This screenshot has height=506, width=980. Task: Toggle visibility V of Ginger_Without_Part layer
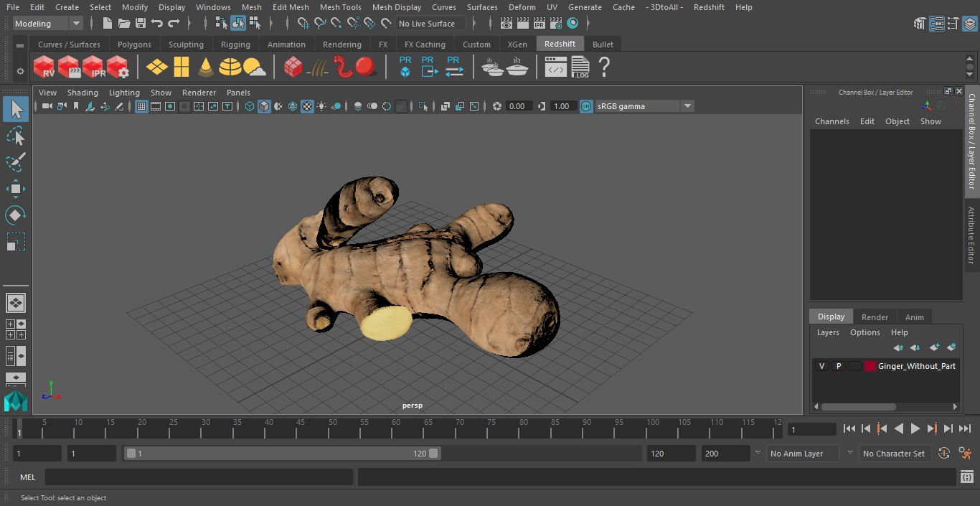[x=821, y=366]
